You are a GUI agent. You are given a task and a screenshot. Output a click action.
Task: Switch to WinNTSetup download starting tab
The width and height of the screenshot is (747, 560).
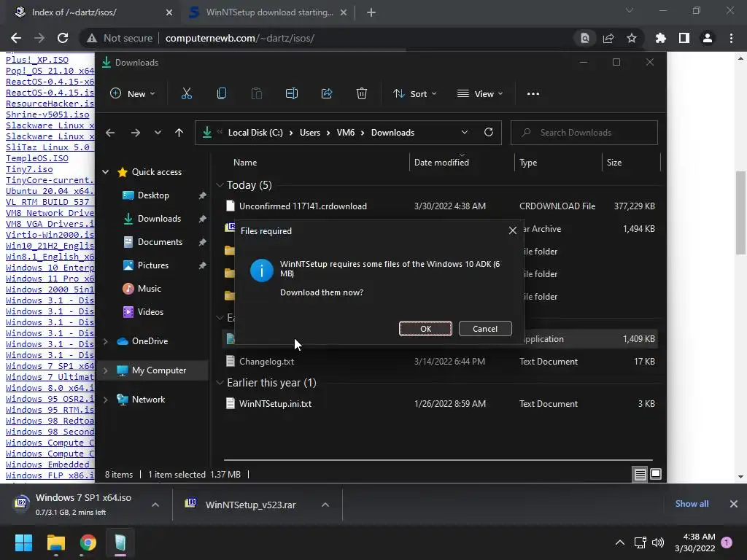click(x=268, y=12)
